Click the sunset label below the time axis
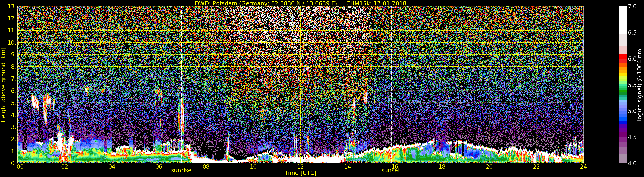 [x=391, y=171]
